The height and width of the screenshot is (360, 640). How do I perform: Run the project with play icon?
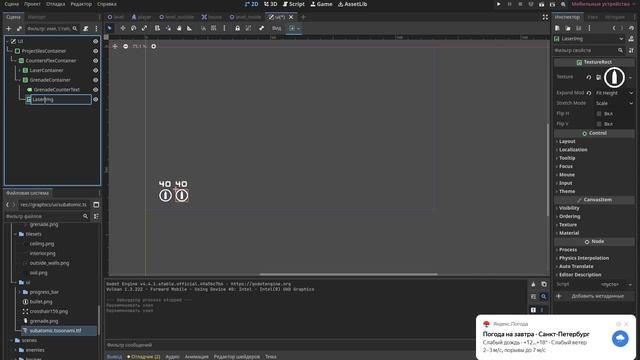pyautogui.click(x=498, y=4)
